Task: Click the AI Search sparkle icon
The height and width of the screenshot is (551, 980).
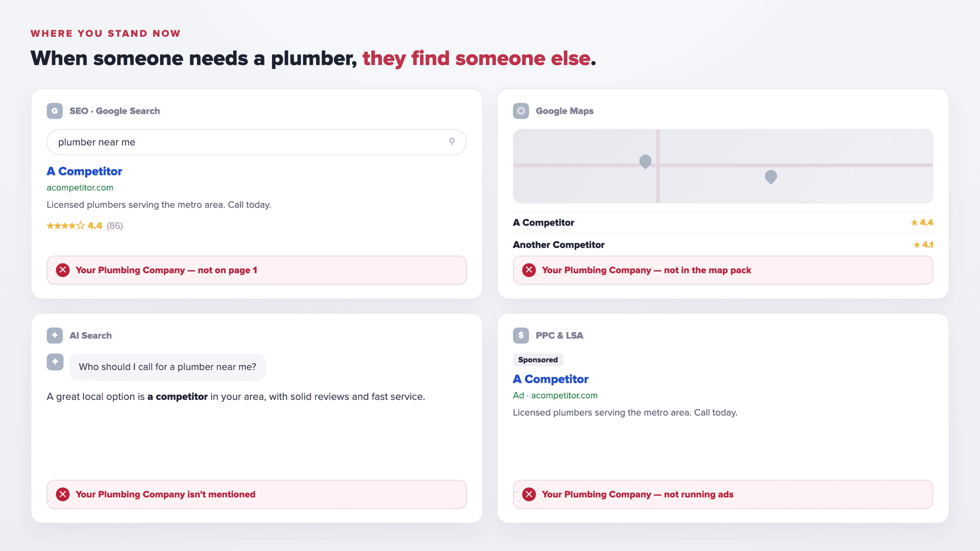Action: [55, 335]
